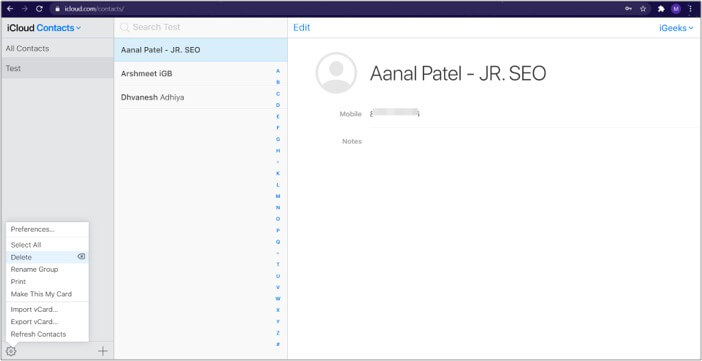Reload the page with the refresh icon
702x361 pixels.
(x=39, y=9)
